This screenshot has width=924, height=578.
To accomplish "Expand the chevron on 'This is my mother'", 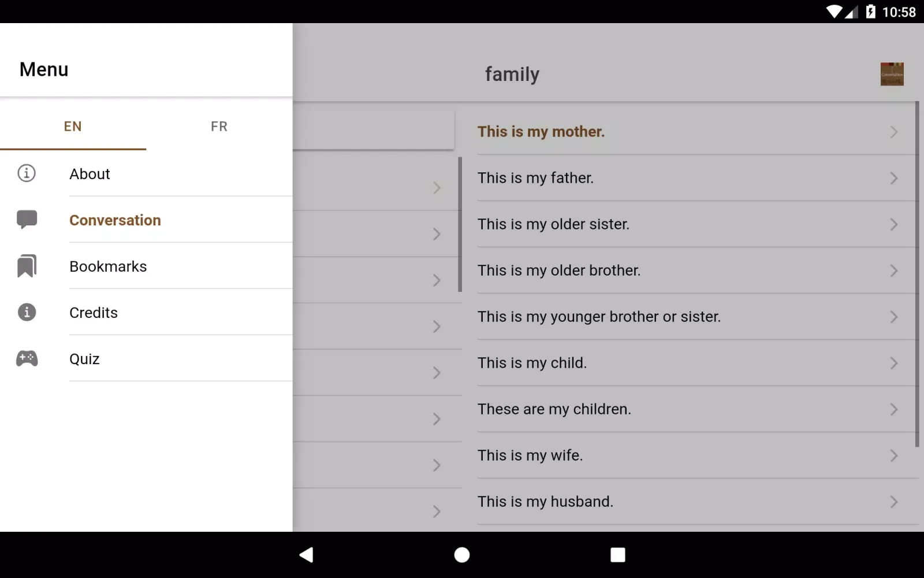I will point(893,132).
